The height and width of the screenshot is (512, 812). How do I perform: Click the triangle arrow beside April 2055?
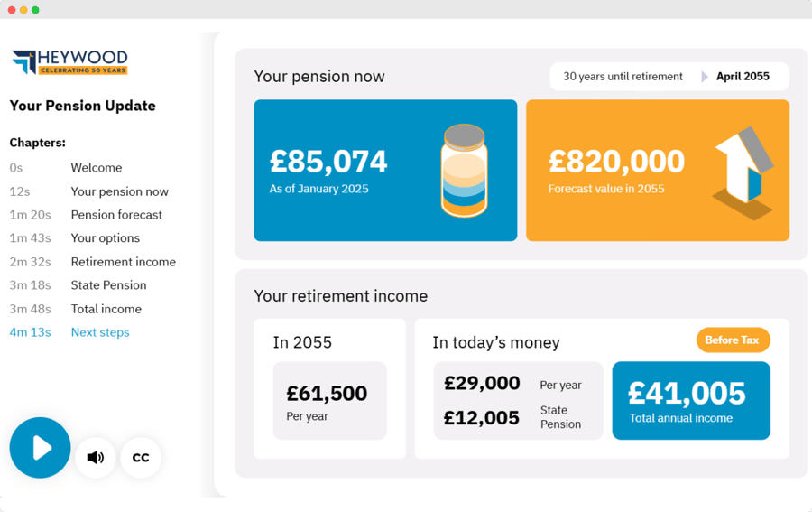point(705,77)
